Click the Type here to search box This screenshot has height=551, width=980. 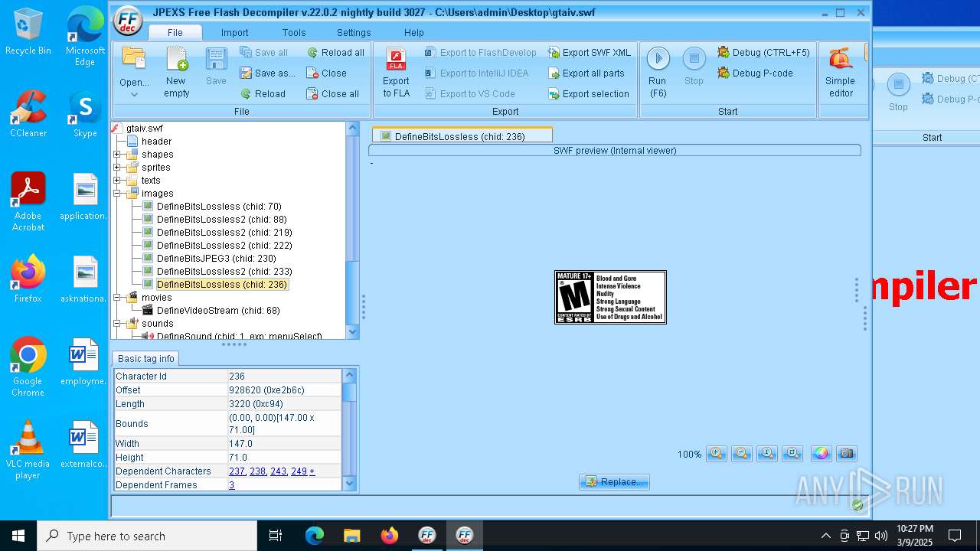tap(147, 536)
